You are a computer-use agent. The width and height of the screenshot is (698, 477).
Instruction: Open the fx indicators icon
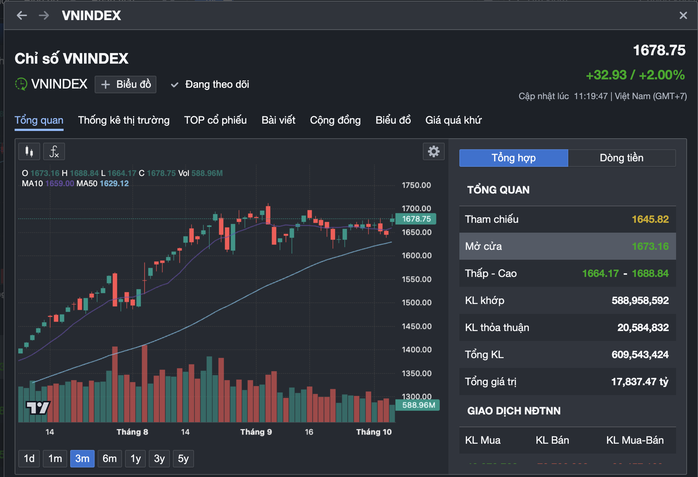tap(55, 152)
